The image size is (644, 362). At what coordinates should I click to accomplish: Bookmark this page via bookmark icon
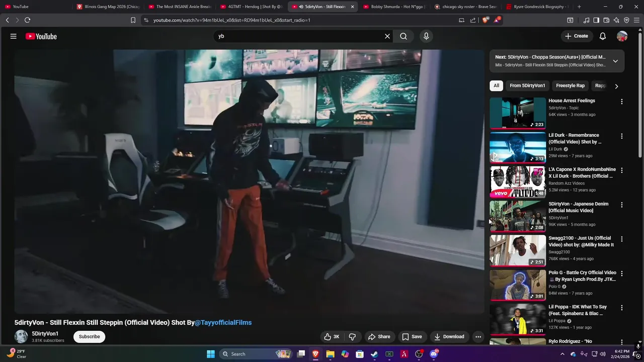point(133,20)
